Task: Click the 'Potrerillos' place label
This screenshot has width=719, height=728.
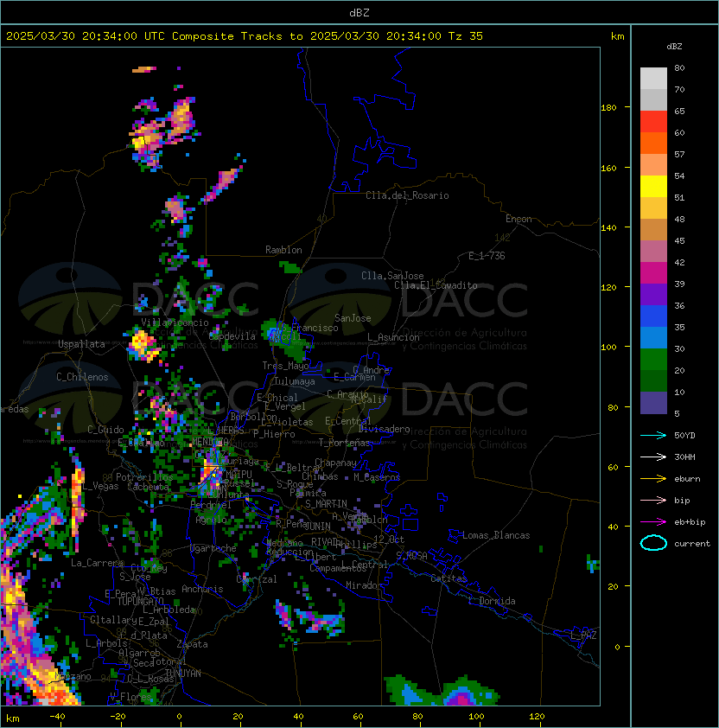Action: pos(144,477)
